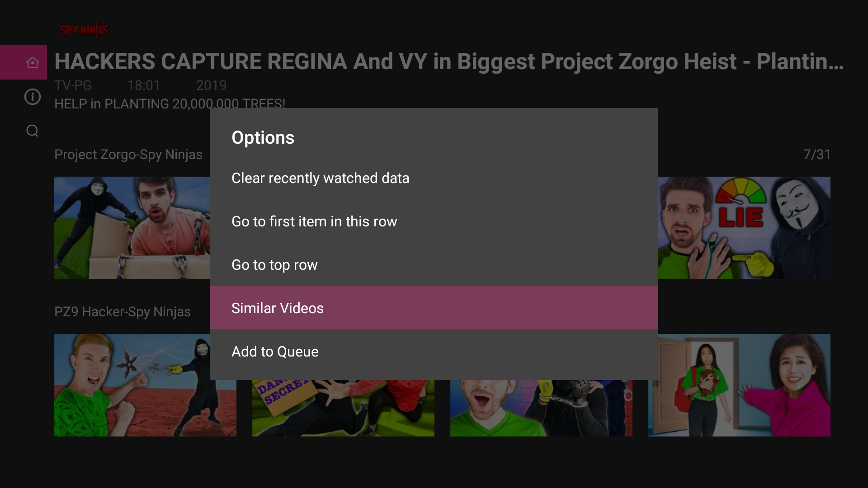
Task: Open the cardboard box hacker video thumbnail
Action: point(132,228)
